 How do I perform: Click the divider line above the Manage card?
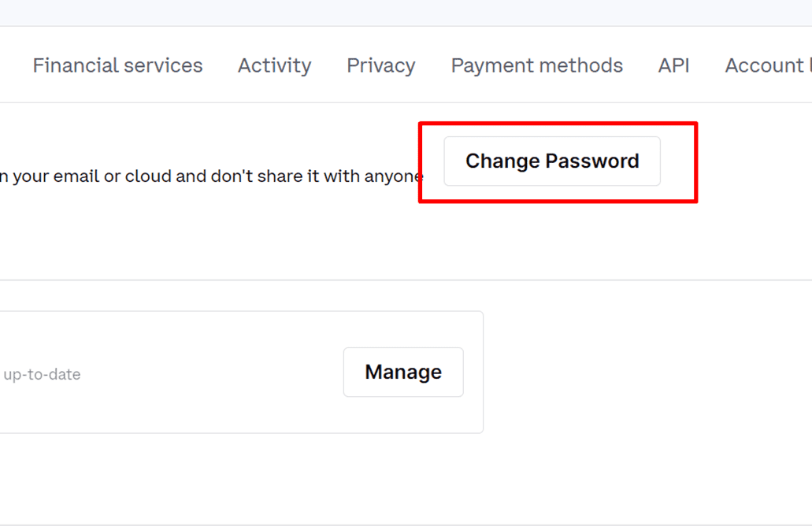(394, 280)
